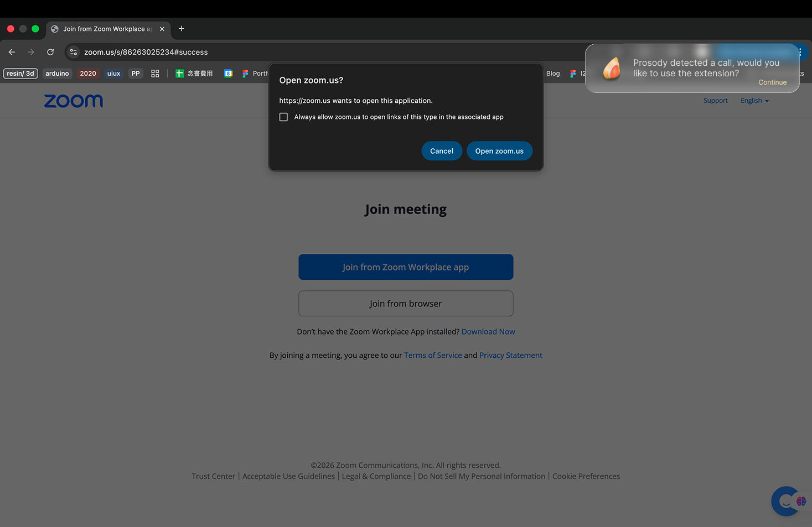Image resolution: width=812 pixels, height=527 pixels.
Task: Open the Support link
Action: tap(715, 101)
